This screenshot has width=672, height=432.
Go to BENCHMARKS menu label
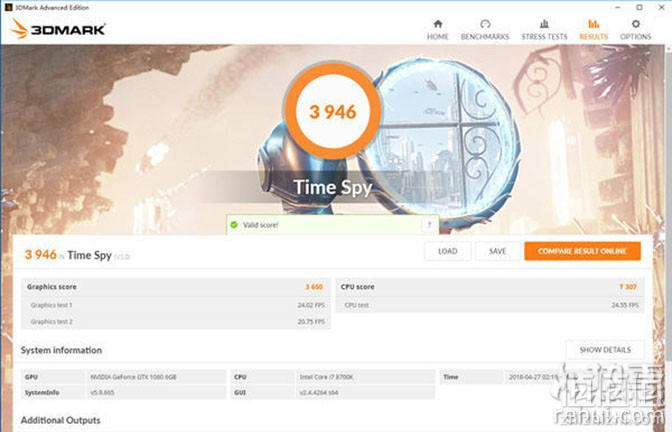(x=485, y=37)
